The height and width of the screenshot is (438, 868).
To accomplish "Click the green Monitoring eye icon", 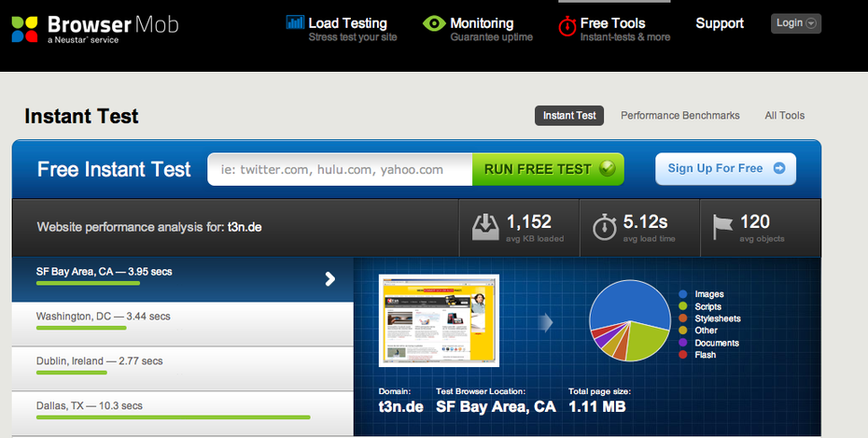I will [x=434, y=23].
